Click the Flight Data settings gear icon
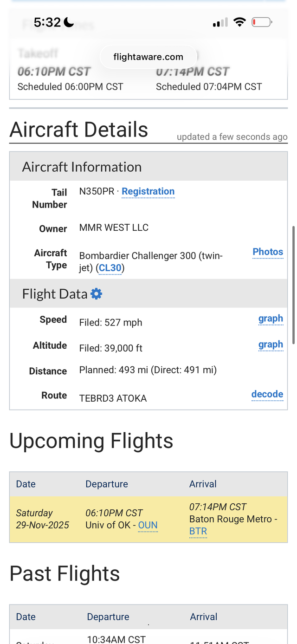Image resolution: width=297 pixels, height=644 pixels. [96, 294]
